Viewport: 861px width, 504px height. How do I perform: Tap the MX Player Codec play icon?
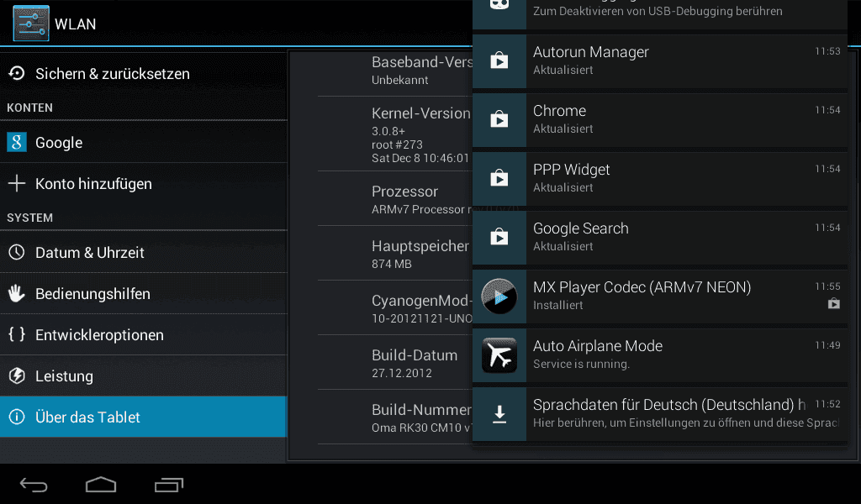coord(499,297)
